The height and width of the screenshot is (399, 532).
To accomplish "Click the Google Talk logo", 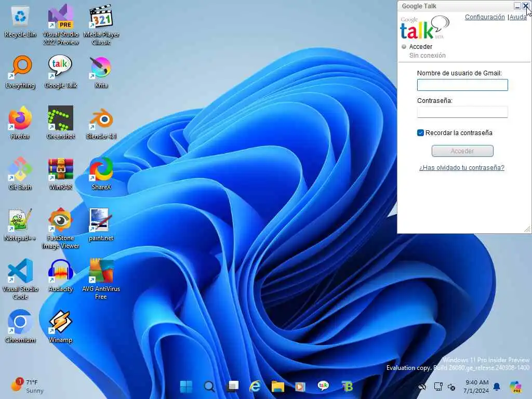I will (425, 28).
